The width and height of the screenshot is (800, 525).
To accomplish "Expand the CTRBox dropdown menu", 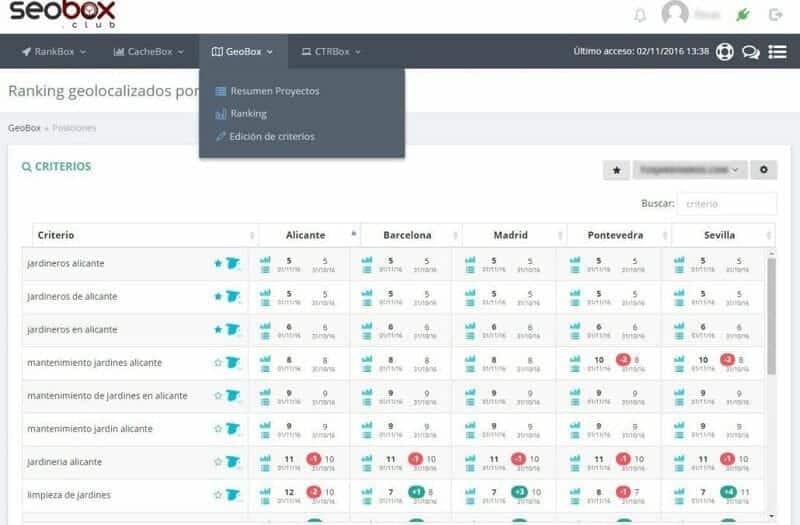I will 331,52.
